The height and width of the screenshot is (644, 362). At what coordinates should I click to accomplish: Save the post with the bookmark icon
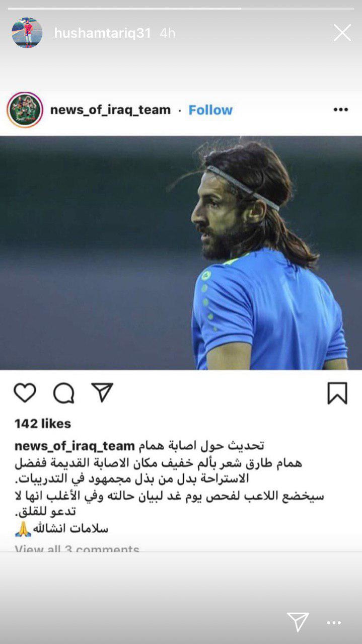click(x=337, y=393)
